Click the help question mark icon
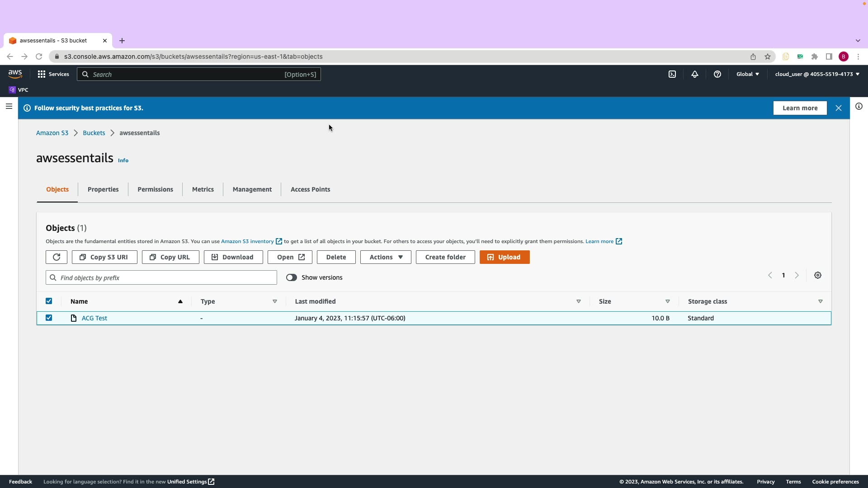Viewport: 868px width, 488px height. tap(717, 74)
